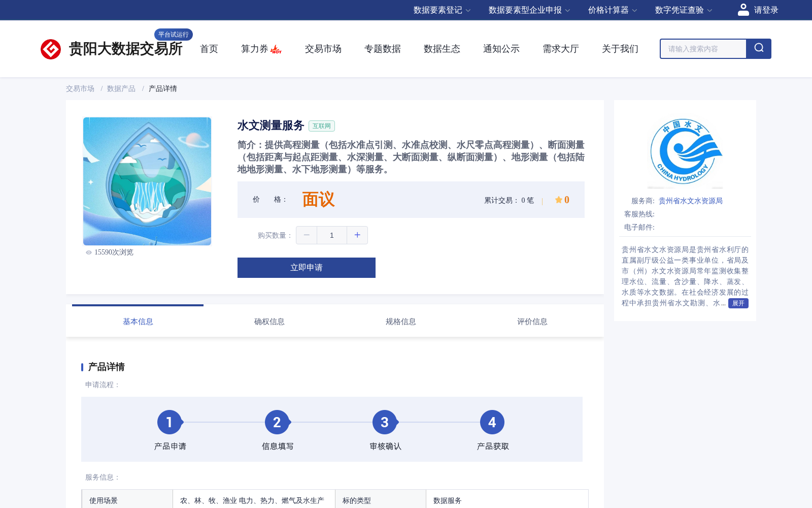The height and width of the screenshot is (508, 812).
Task: Click the 水文测量服务 product title
Action: (x=270, y=125)
